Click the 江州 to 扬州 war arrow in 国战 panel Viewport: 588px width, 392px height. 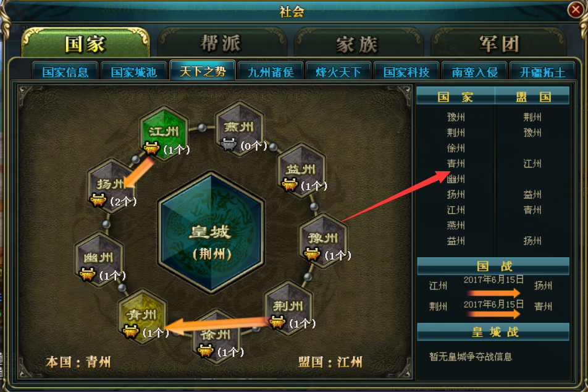click(493, 293)
